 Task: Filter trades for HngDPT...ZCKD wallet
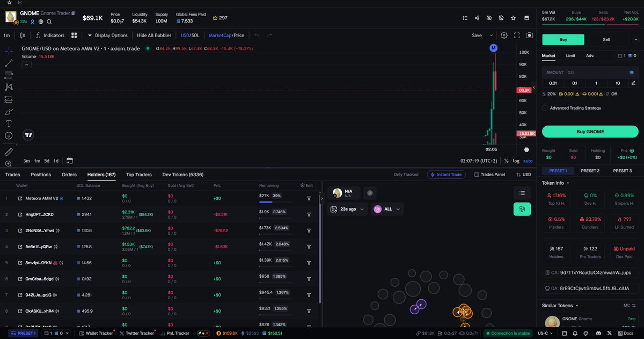309,214
